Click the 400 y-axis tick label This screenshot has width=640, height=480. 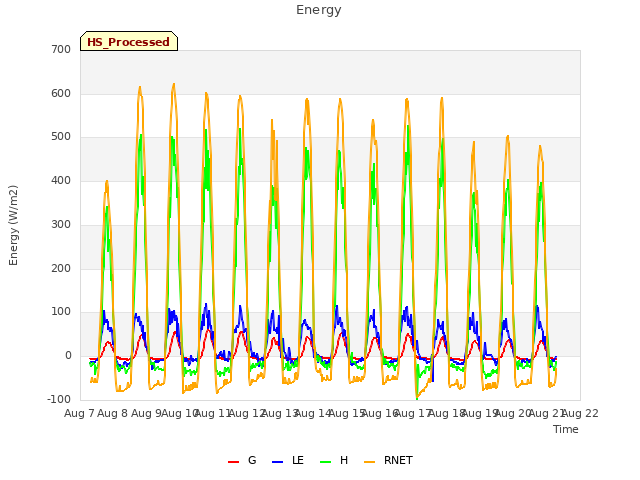pos(61,180)
